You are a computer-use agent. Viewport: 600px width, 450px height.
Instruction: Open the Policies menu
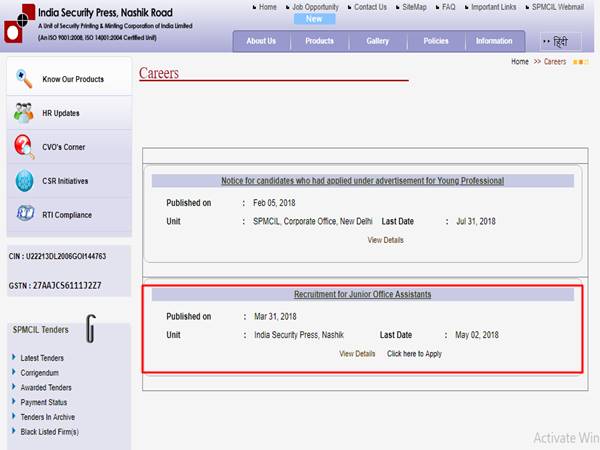(436, 41)
